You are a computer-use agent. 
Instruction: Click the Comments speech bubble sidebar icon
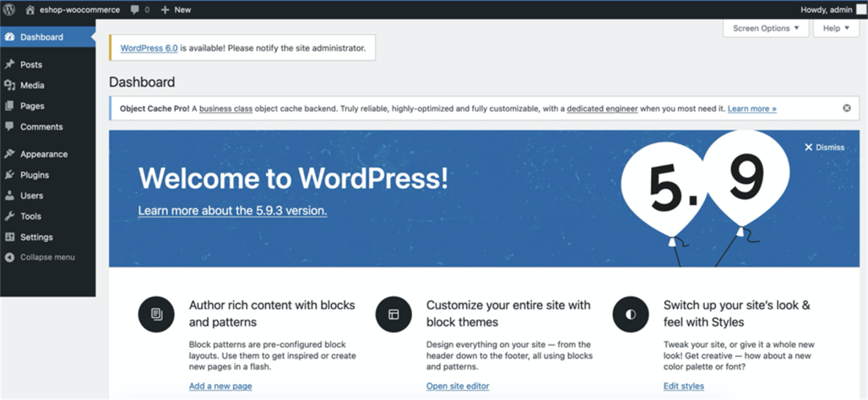[x=10, y=127]
